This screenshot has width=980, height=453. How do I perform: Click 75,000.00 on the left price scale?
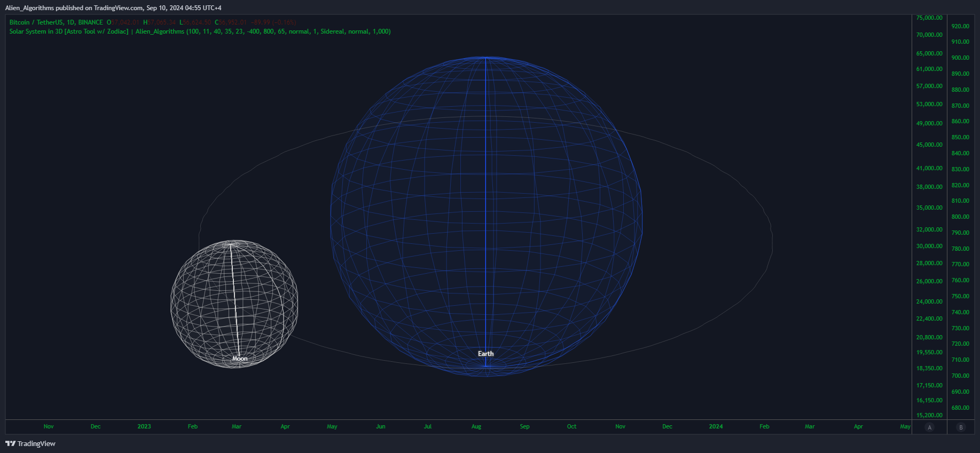coord(929,18)
